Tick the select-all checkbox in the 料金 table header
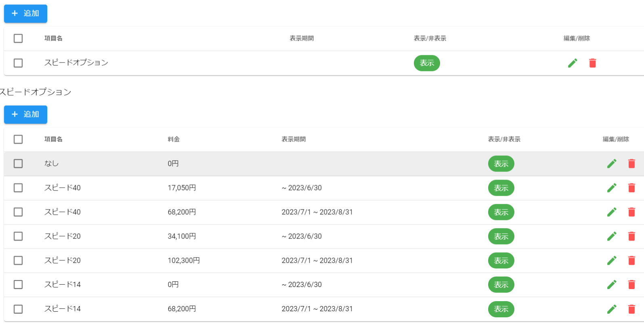This screenshot has height=327, width=644. (x=18, y=139)
